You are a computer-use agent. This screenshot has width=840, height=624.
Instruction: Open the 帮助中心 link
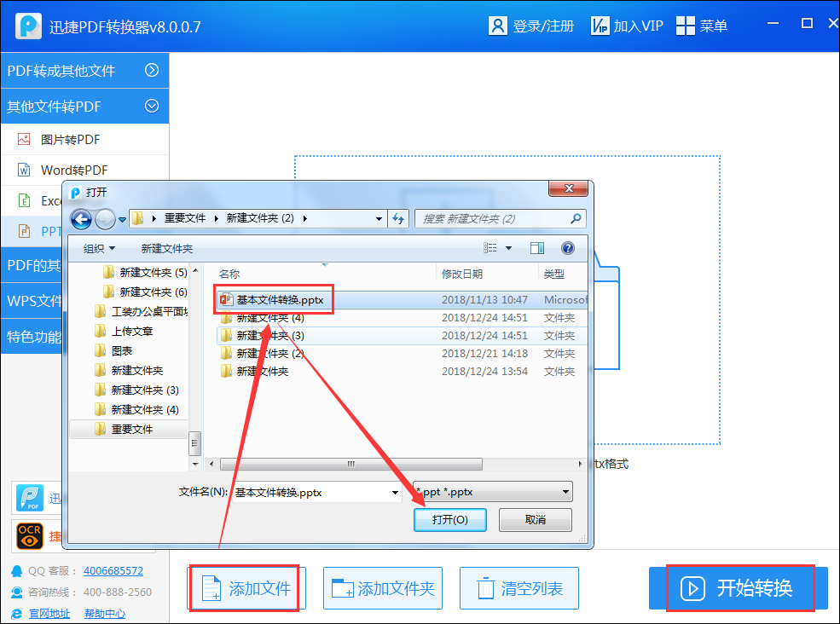click(105, 614)
